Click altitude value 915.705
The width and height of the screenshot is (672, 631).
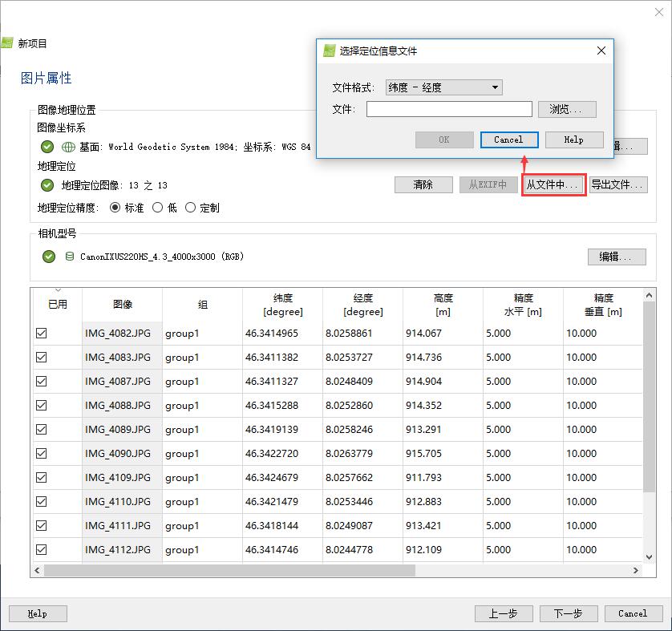point(423,453)
